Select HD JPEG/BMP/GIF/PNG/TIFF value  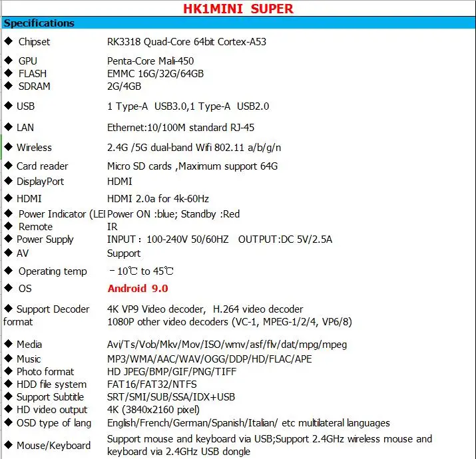(x=172, y=372)
